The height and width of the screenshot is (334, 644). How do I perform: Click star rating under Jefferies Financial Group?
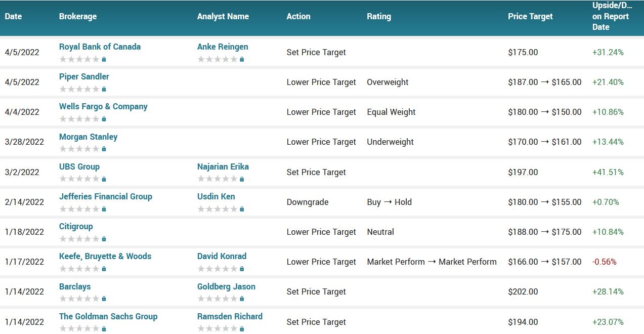pyautogui.click(x=79, y=209)
